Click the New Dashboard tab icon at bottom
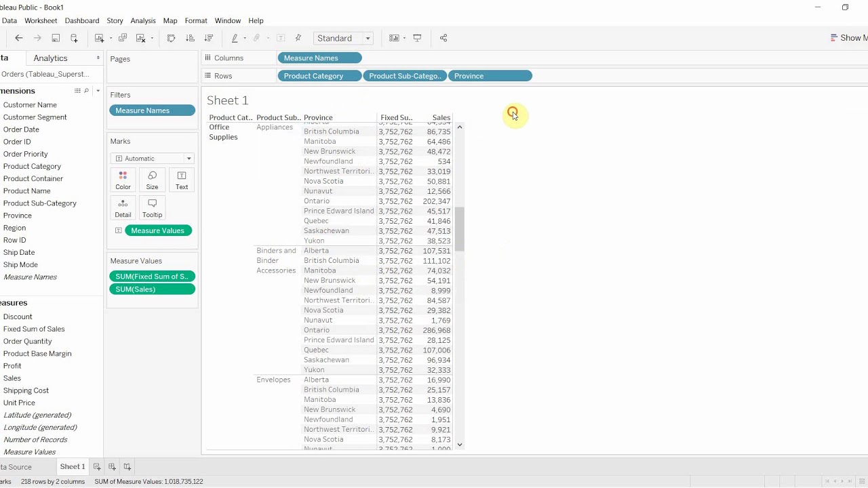This screenshot has height=488, width=868. (112, 466)
